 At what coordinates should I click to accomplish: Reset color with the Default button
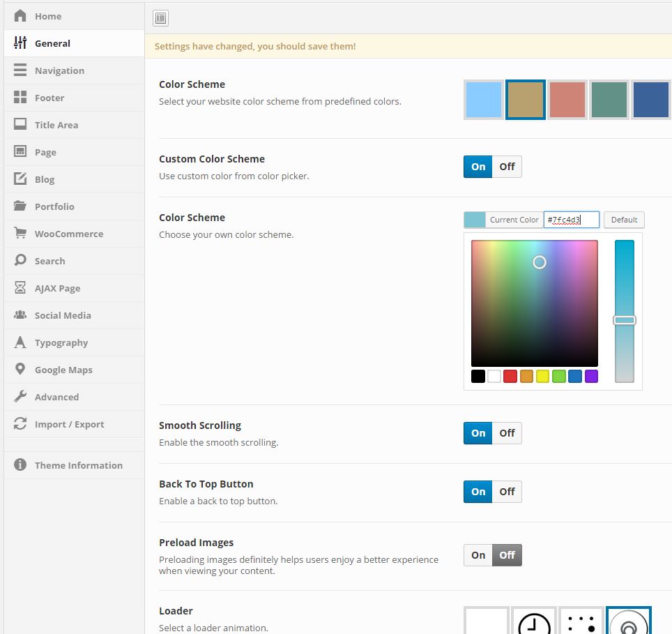[624, 220]
